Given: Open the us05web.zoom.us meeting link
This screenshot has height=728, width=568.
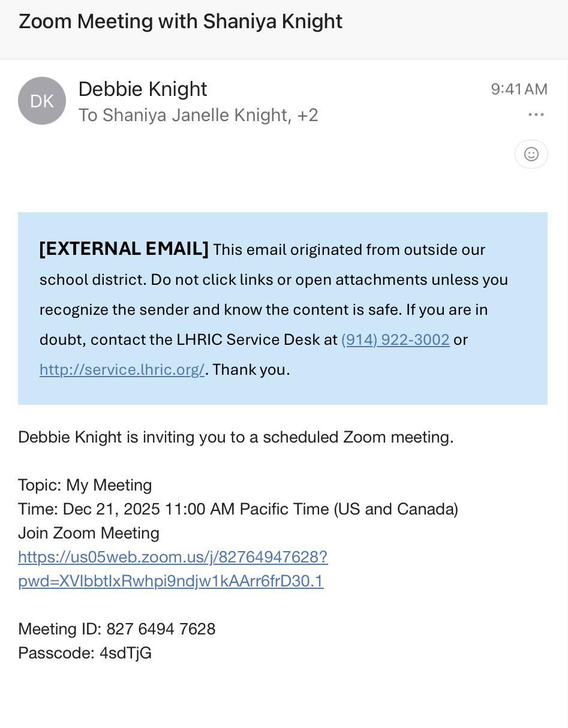Looking at the screenshot, I should 173,558.
